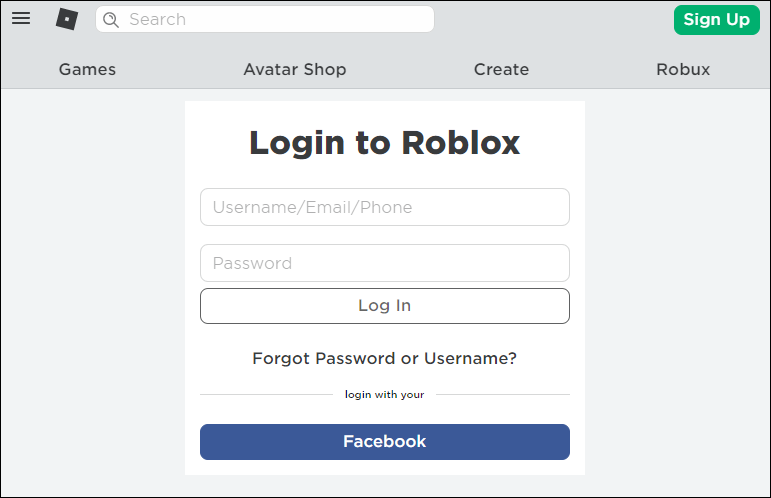Click the Username/Email/Phone field
Viewport: 771px width, 498px height.
[x=385, y=207]
